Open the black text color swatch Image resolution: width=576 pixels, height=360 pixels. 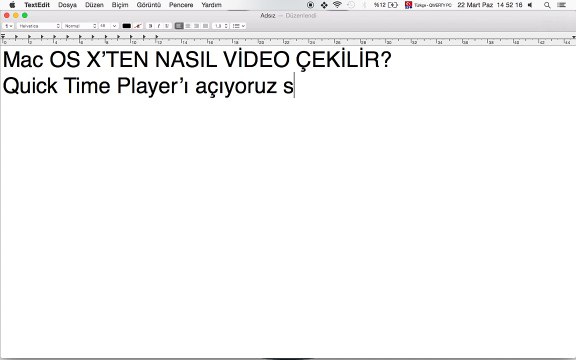(126, 26)
